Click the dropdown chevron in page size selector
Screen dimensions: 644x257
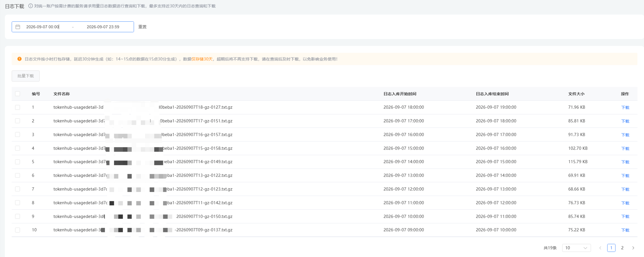click(x=585, y=248)
